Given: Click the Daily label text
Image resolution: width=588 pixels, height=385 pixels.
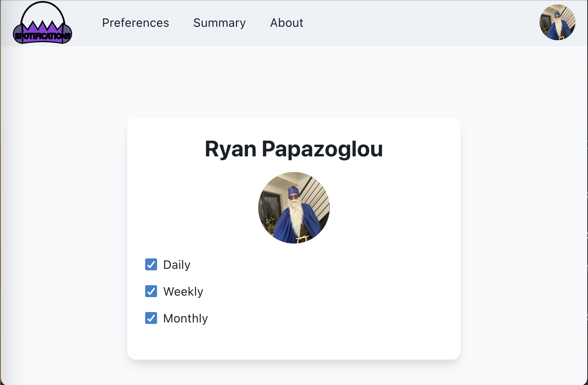Looking at the screenshot, I should pyautogui.click(x=177, y=265).
